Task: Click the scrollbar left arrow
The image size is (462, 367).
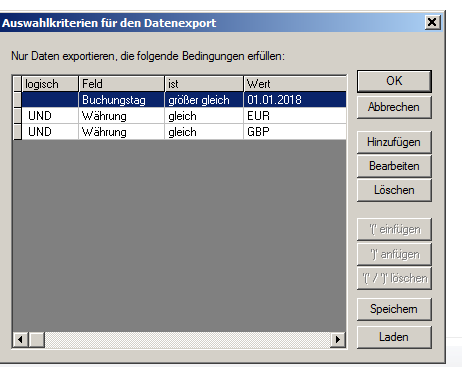Action: (21, 339)
